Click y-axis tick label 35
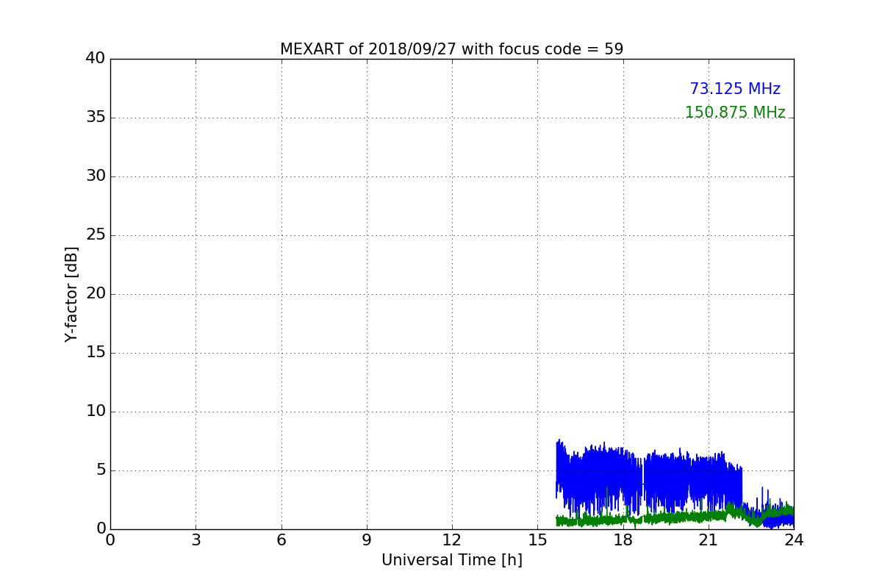 (96, 118)
